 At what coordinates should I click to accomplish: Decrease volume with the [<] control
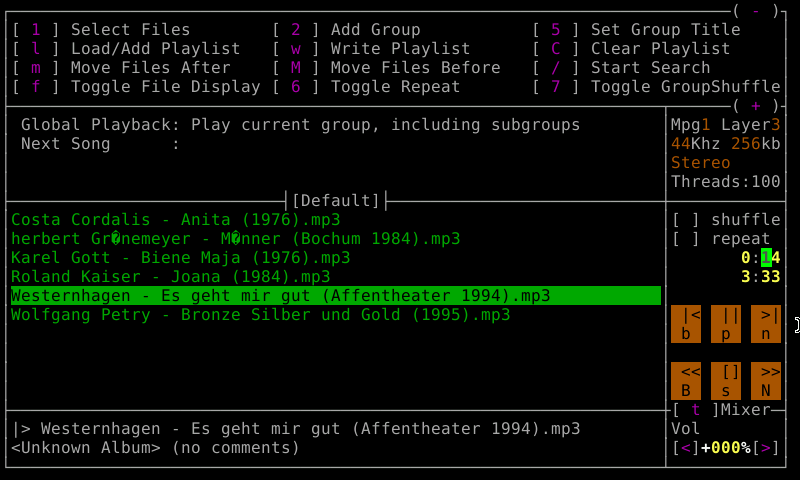pos(686,448)
